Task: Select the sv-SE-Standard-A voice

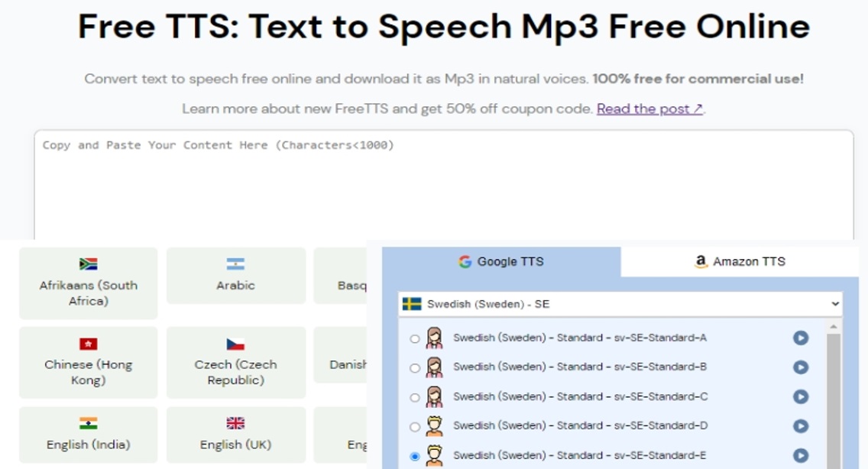Action: tap(413, 337)
